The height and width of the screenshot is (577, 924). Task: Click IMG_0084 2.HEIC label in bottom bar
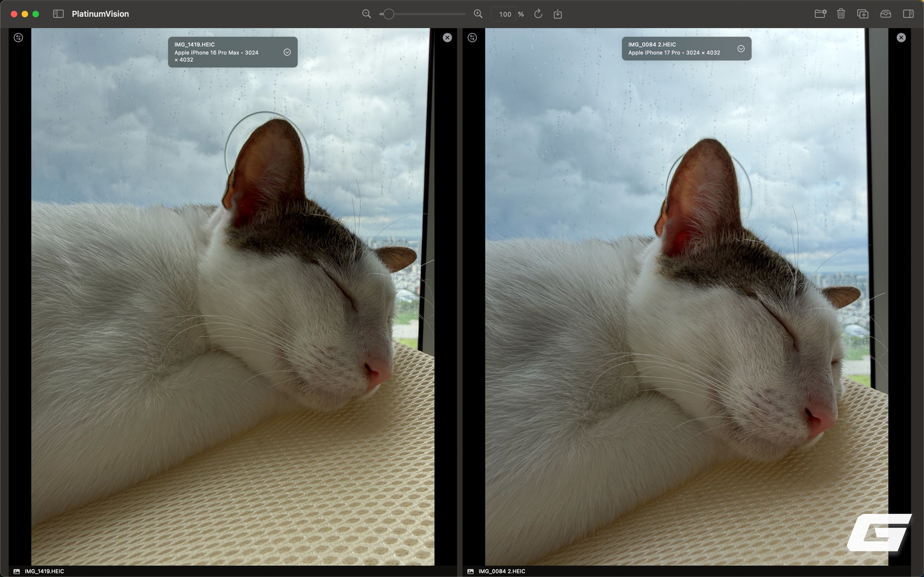tap(502, 571)
